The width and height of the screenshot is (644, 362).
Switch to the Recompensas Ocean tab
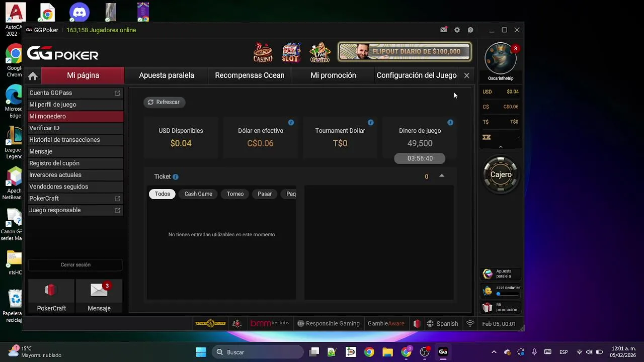pyautogui.click(x=250, y=75)
